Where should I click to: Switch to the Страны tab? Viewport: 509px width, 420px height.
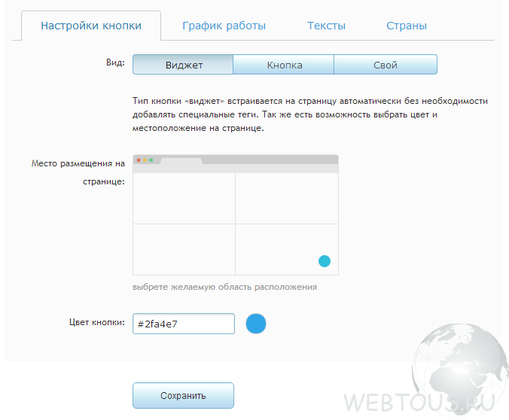tap(407, 26)
